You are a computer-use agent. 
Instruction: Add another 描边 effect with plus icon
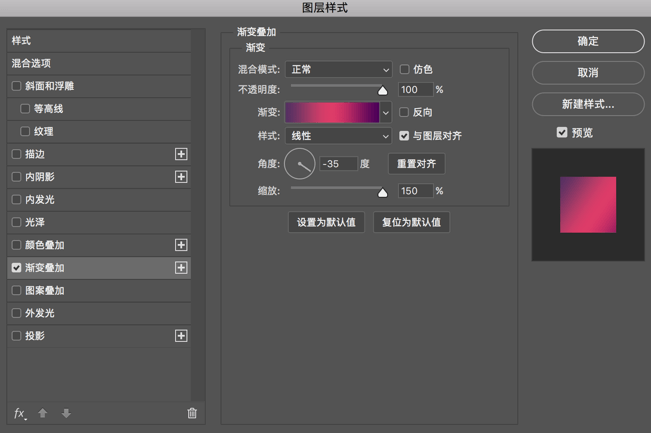click(x=181, y=154)
